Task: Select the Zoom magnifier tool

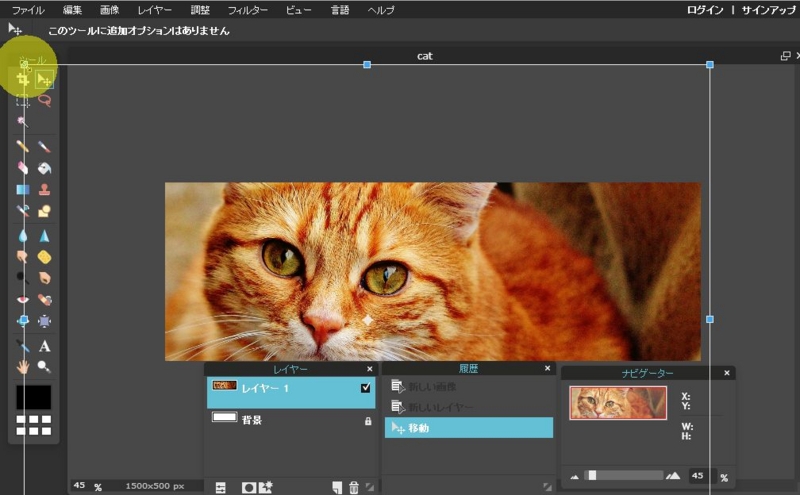Action: click(x=44, y=367)
